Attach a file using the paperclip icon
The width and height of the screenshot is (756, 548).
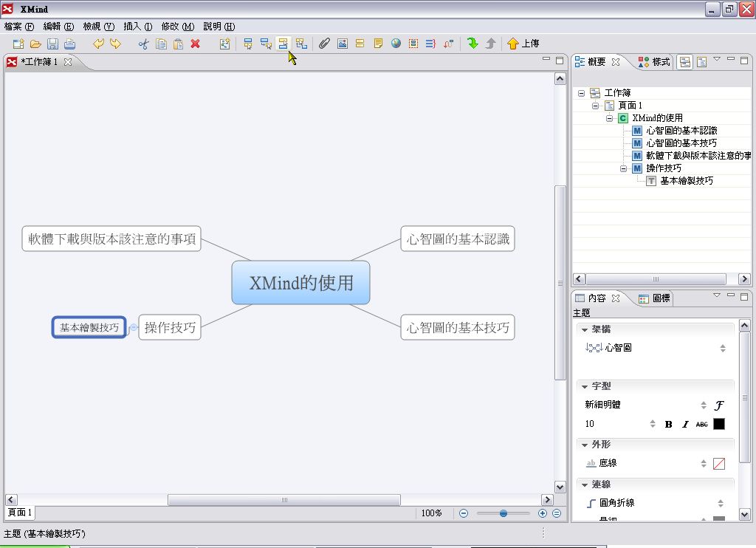pyautogui.click(x=325, y=44)
